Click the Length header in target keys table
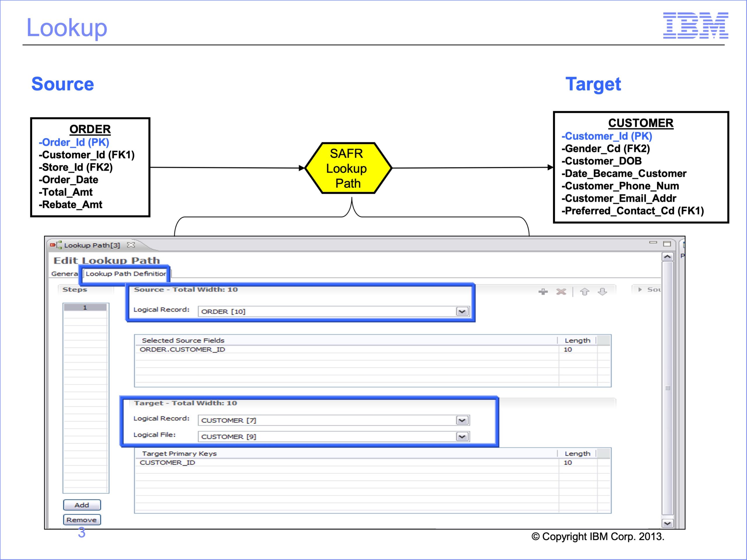The image size is (747, 560). tap(577, 453)
